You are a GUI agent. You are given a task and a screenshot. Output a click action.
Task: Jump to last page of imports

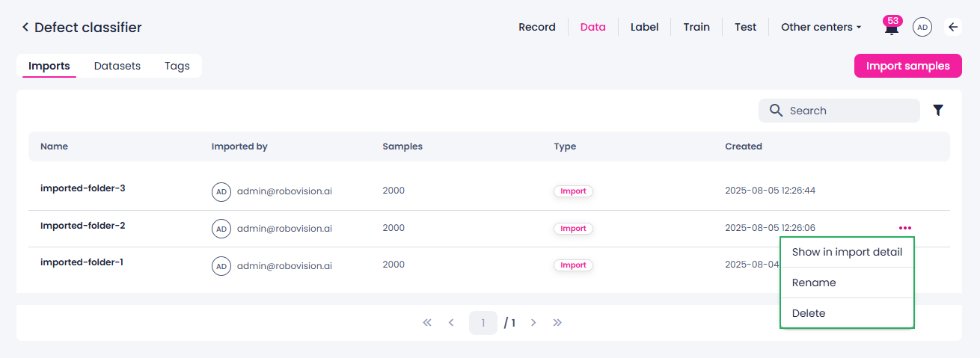coord(557,323)
